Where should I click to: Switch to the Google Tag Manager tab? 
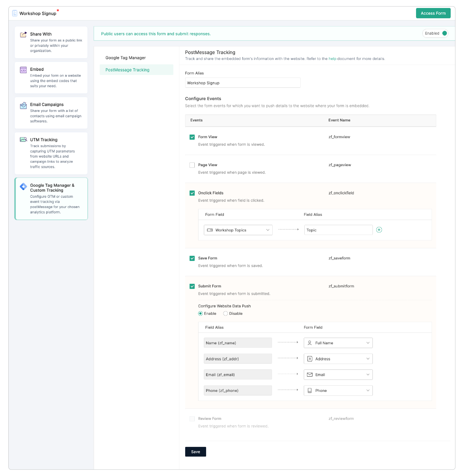pyautogui.click(x=125, y=57)
